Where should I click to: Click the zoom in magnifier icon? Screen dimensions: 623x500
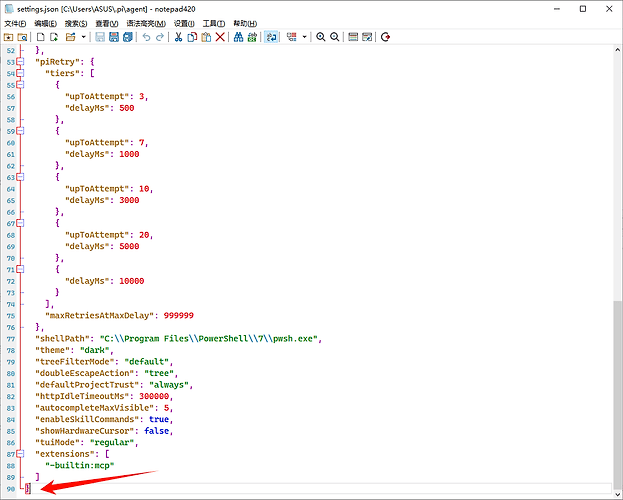coord(321,37)
